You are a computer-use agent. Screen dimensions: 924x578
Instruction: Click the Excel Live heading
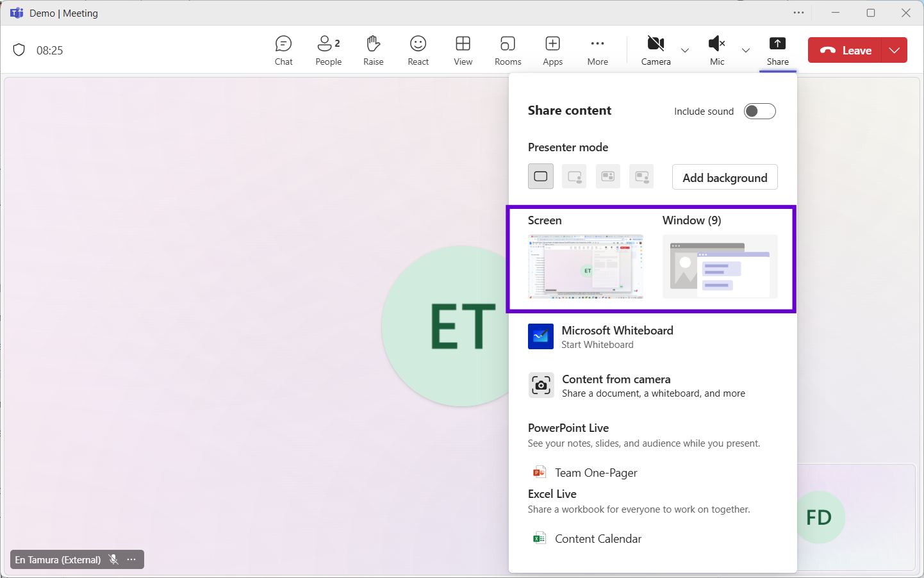[x=552, y=494]
